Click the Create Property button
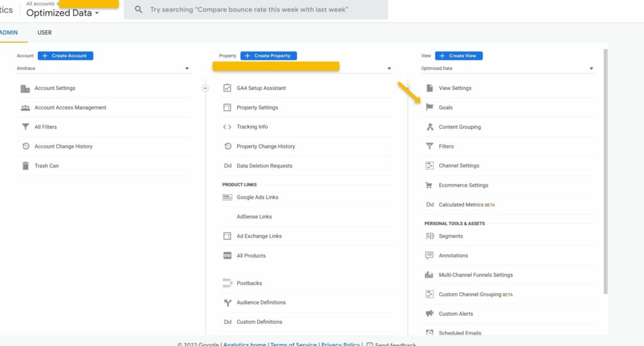 tap(269, 56)
